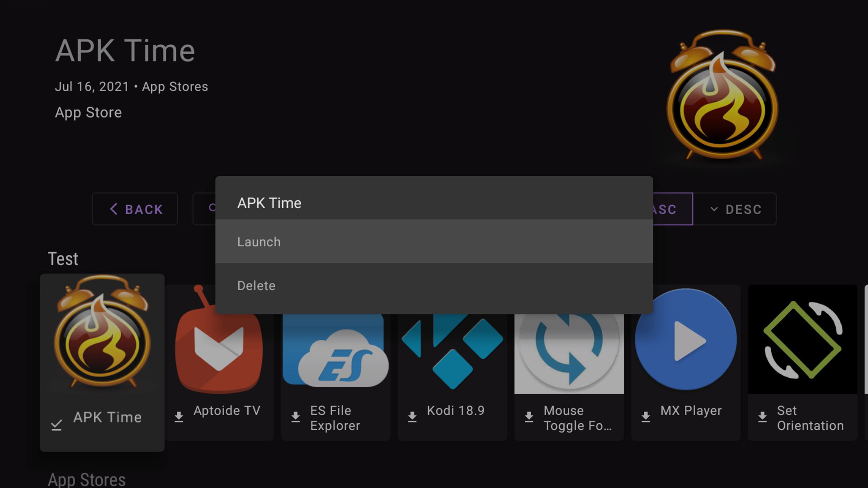
Task: Click the download icon next to Mouse Toggle
Action: point(528,417)
